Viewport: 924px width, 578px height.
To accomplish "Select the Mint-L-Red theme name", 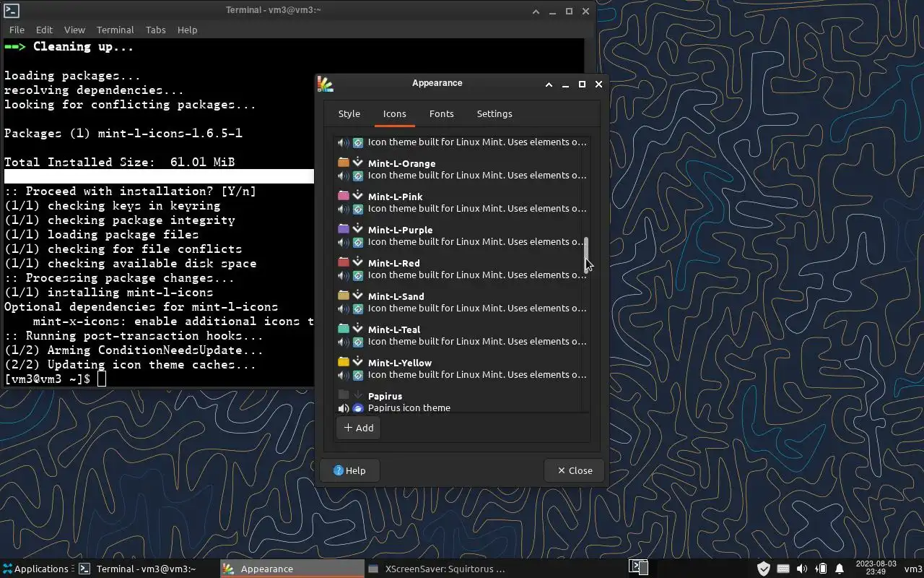I will point(393,263).
